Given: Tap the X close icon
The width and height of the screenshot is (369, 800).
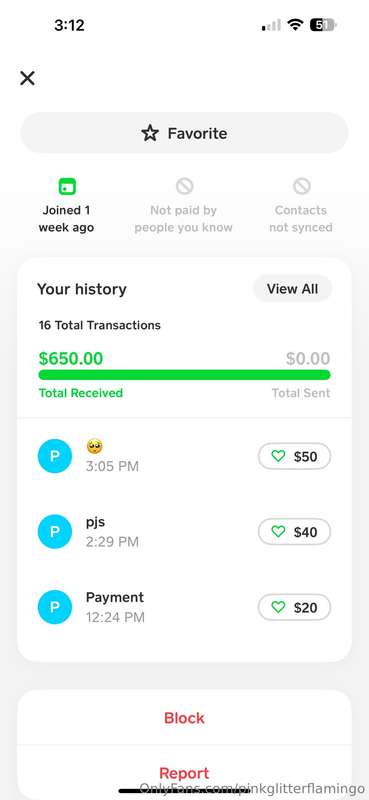Looking at the screenshot, I should point(27,78).
